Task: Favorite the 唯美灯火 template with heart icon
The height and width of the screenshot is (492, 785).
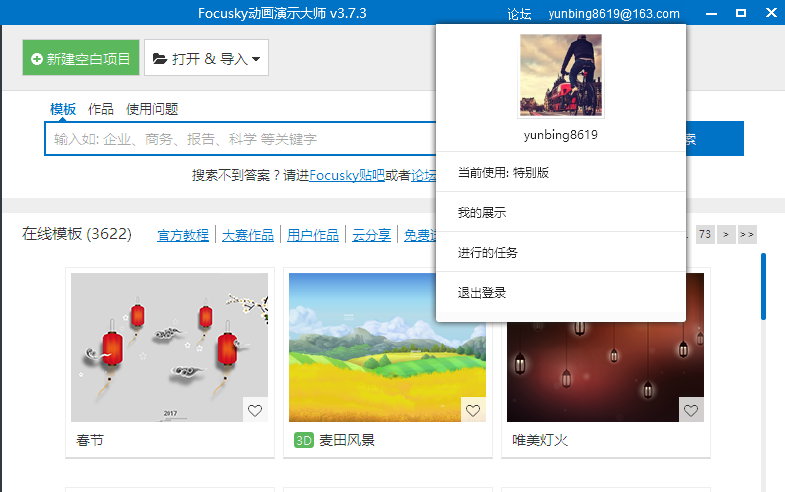Action: point(691,410)
